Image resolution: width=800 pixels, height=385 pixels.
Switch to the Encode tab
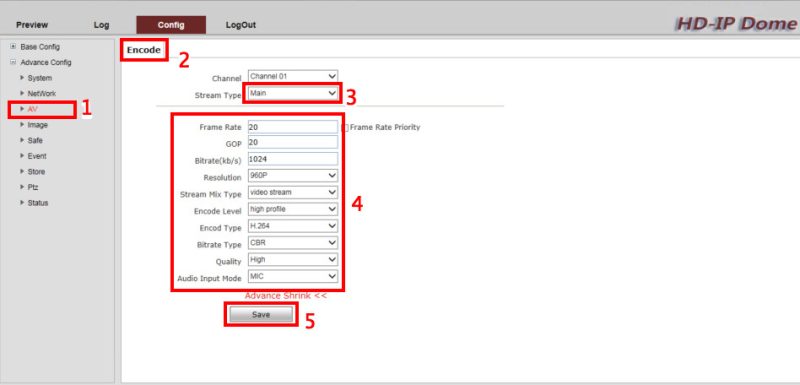click(x=144, y=50)
